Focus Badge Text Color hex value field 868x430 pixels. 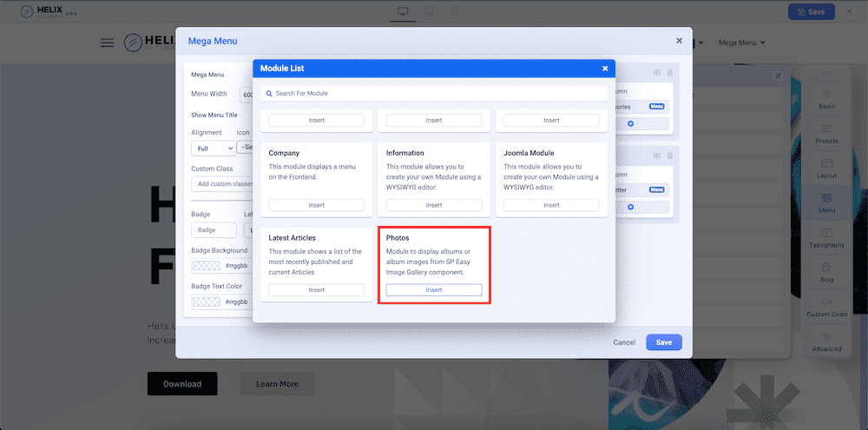(237, 302)
